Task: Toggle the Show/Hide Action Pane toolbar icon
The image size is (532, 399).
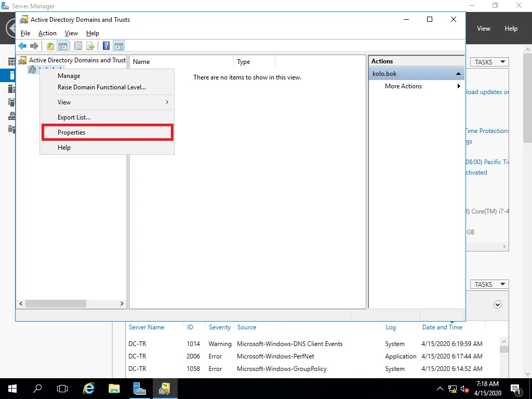Action: click(x=119, y=46)
